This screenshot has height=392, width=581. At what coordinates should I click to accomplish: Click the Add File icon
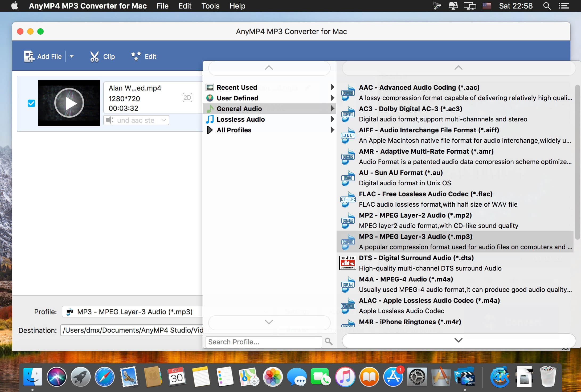coord(29,56)
